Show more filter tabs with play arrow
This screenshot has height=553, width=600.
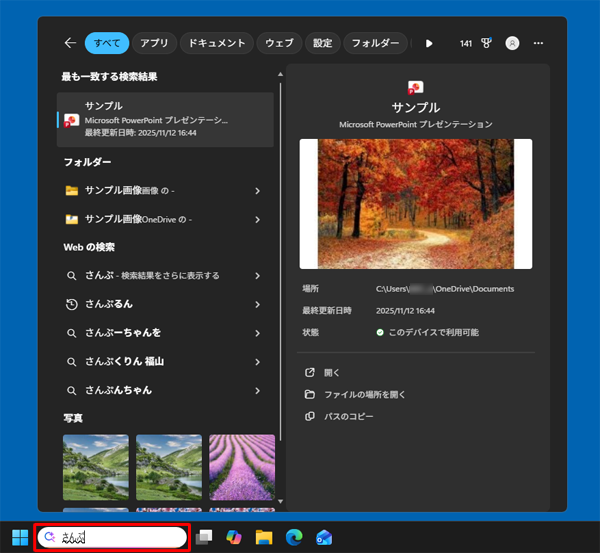tap(429, 43)
